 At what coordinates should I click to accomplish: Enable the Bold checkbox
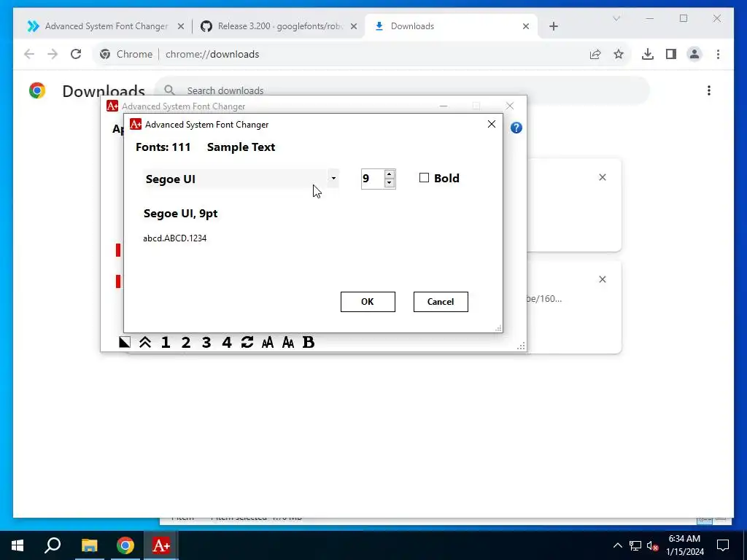tap(424, 178)
